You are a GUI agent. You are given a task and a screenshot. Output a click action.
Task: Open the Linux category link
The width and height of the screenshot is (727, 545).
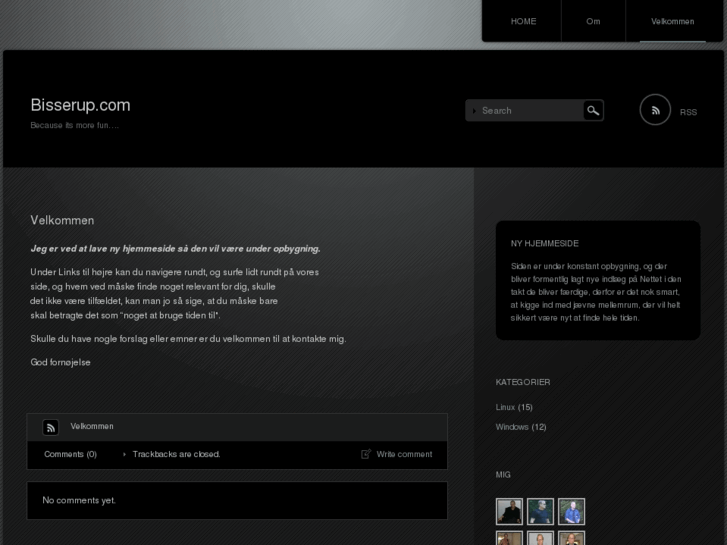[505, 407]
